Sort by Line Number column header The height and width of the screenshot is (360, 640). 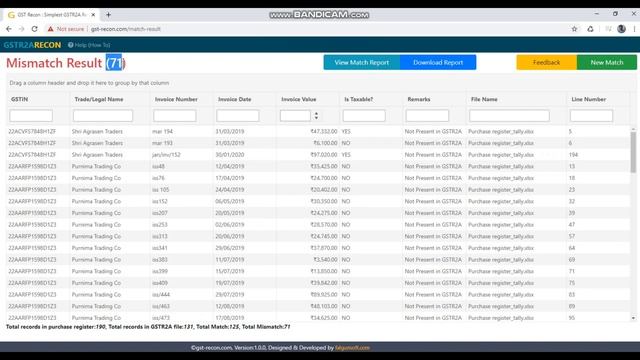[x=589, y=99]
